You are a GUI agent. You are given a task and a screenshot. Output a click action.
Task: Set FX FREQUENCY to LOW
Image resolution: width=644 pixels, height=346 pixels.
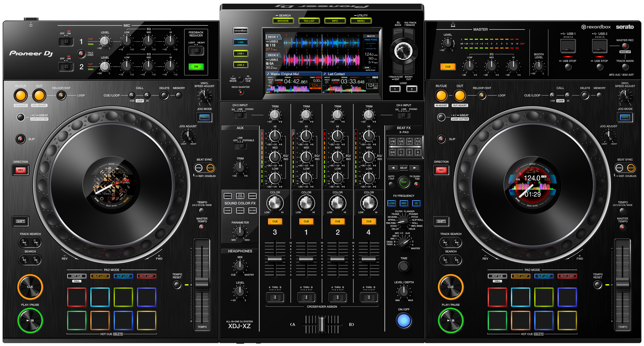pos(391,203)
